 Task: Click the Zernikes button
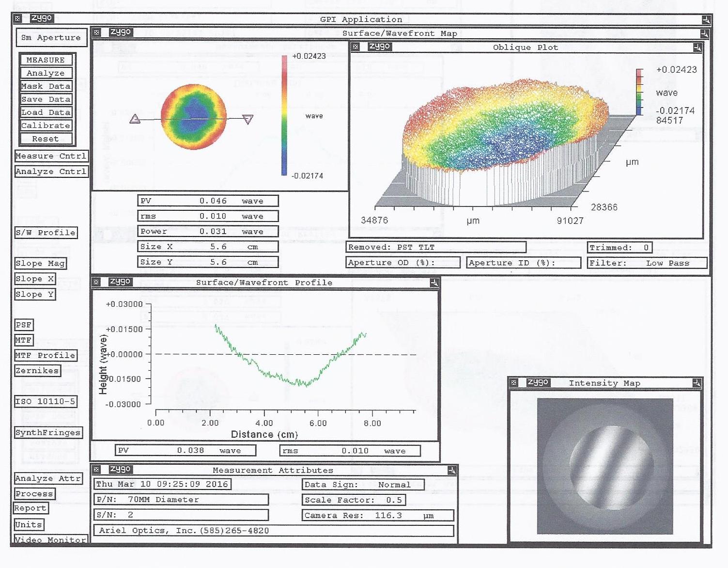point(37,371)
